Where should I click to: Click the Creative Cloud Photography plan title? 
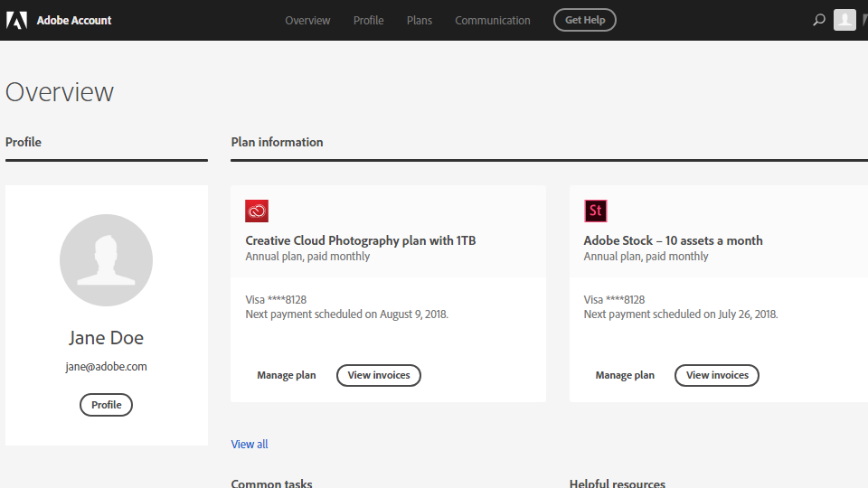[361, 240]
